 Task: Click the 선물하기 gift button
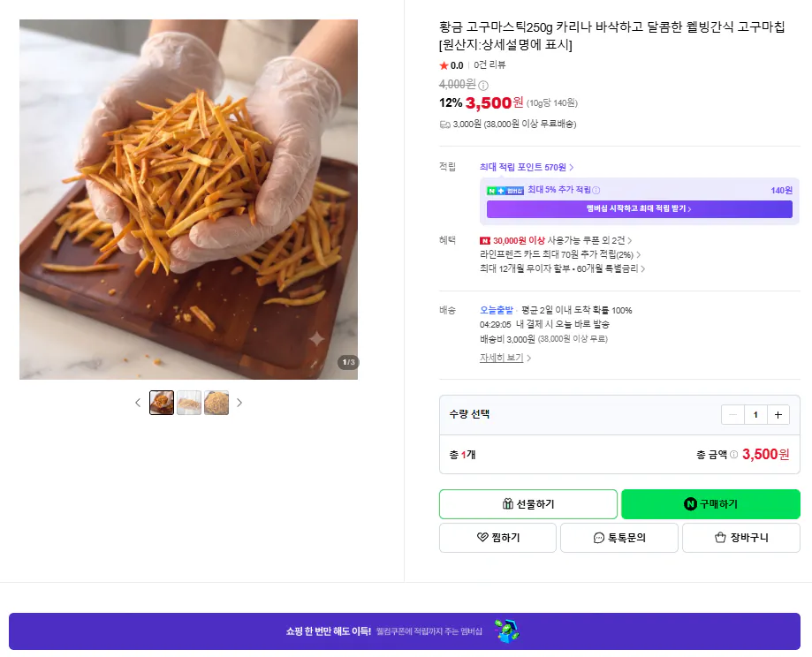click(528, 504)
